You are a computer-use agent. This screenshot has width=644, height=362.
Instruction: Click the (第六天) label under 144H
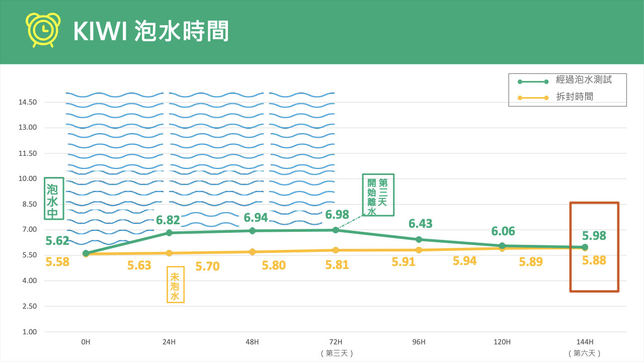[585, 353]
